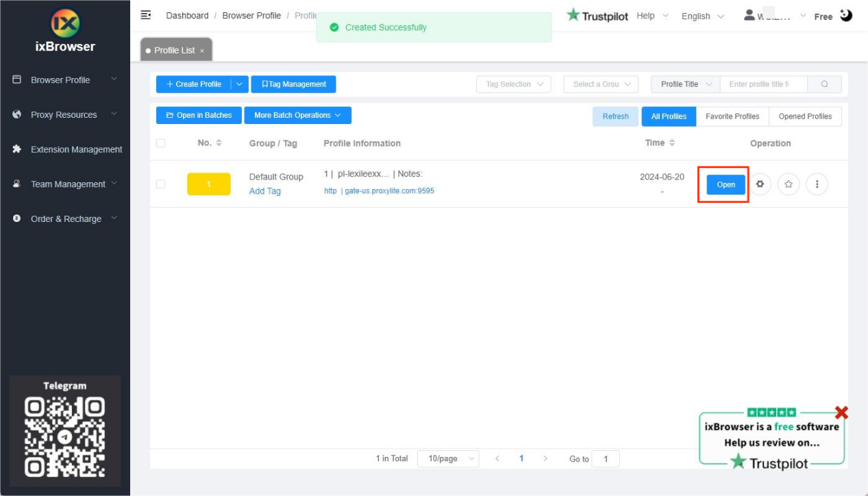Click the Free plan label

point(823,16)
